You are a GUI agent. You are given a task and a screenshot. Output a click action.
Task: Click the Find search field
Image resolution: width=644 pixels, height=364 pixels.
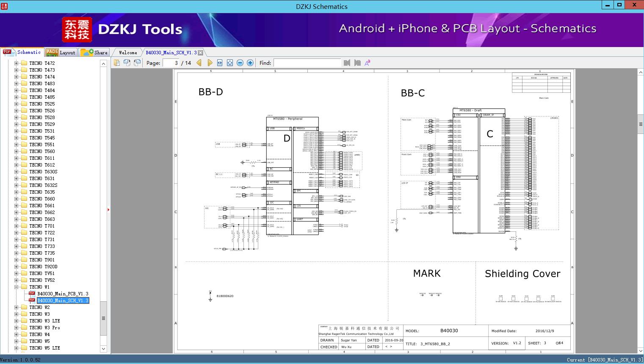pyautogui.click(x=307, y=63)
